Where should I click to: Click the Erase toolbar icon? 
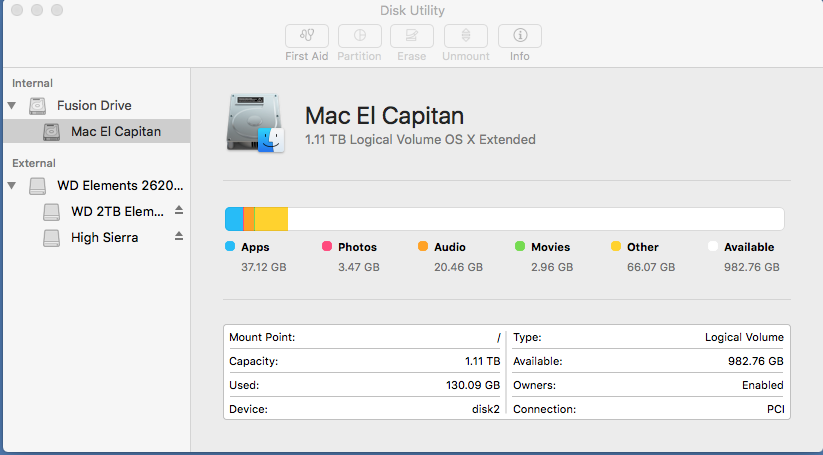tap(412, 36)
